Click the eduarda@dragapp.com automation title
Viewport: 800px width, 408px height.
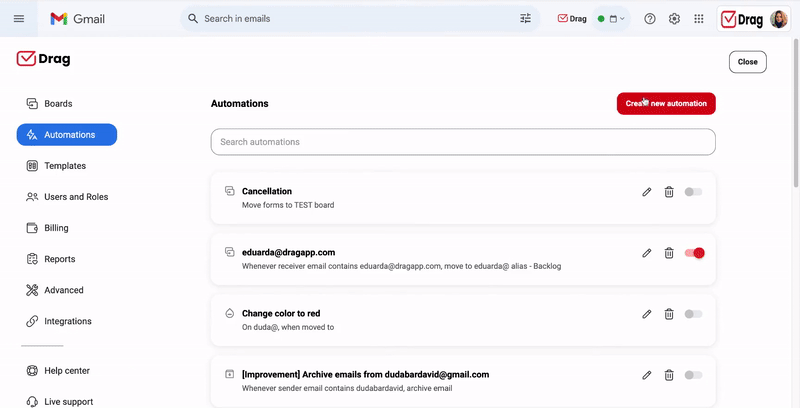point(288,252)
